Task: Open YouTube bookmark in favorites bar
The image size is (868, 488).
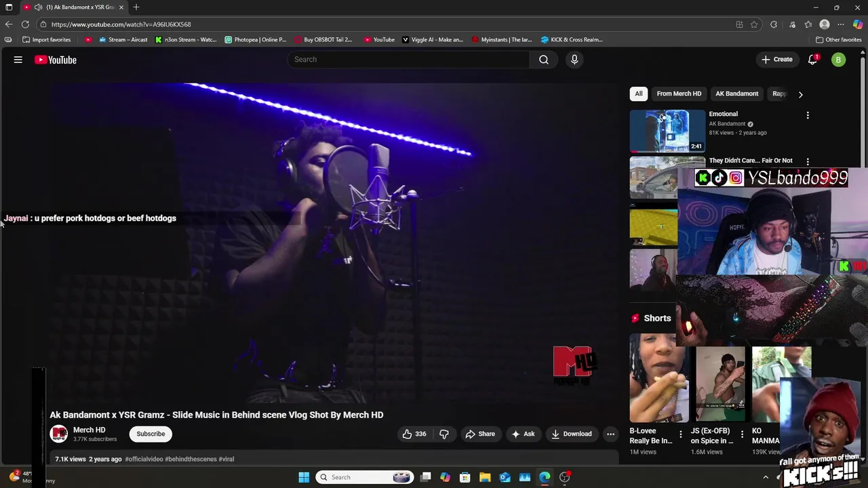Action: (x=379, y=39)
